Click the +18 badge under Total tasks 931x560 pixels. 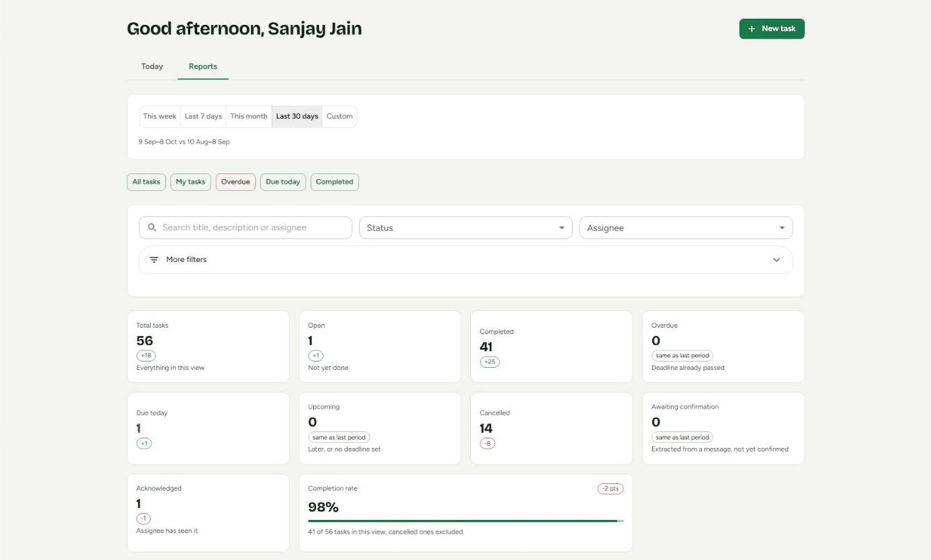146,355
